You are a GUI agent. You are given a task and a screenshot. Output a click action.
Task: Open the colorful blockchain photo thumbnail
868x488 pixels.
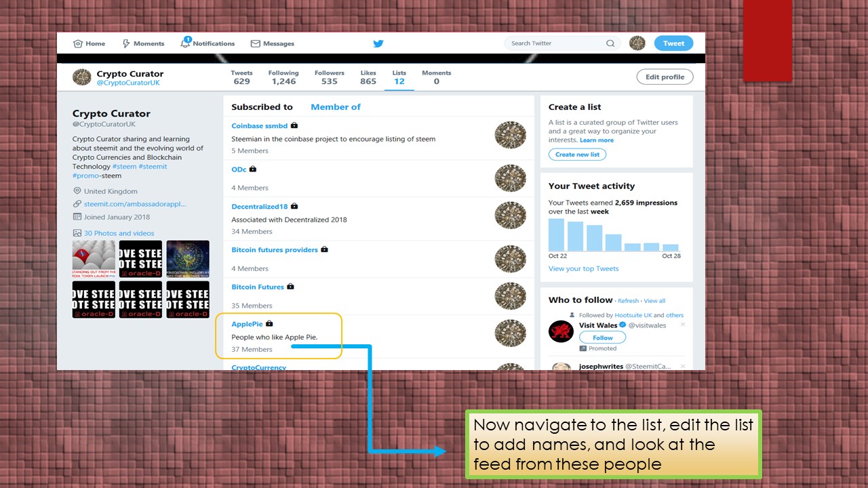188,259
